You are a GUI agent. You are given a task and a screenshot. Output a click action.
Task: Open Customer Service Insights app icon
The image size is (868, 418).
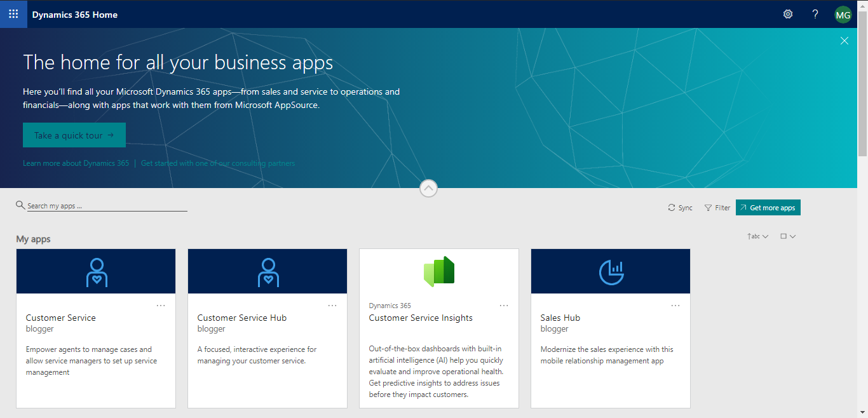pos(439,272)
